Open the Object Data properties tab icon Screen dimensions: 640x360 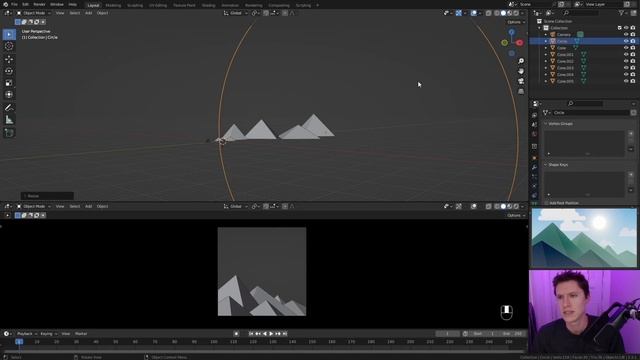pyautogui.click(x=534, y=203)
